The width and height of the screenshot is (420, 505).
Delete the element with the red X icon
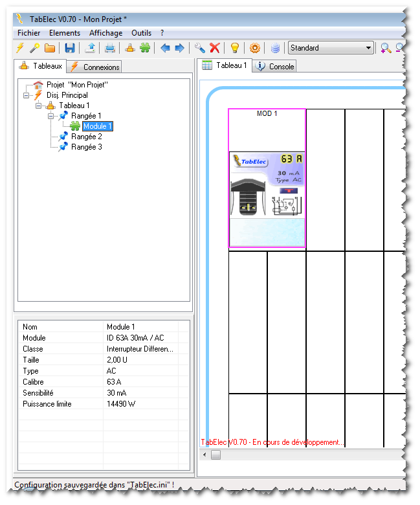215,48
